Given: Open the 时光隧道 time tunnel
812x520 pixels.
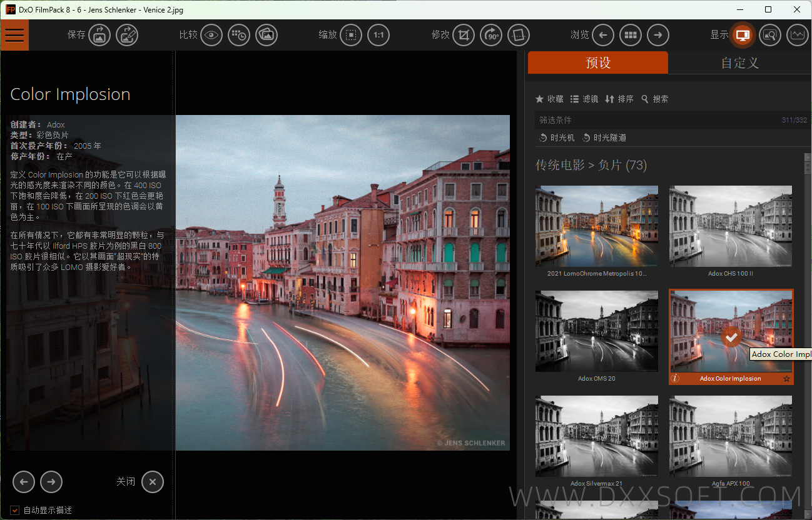Looking at the screenshot, I should click(x=604, y=137).
